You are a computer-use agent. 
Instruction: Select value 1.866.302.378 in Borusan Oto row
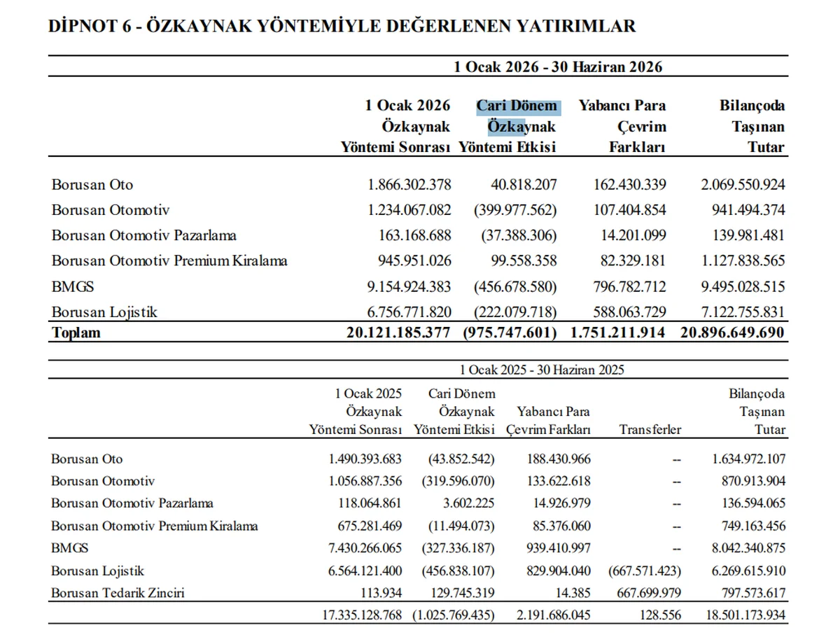(x=409, y=185)
